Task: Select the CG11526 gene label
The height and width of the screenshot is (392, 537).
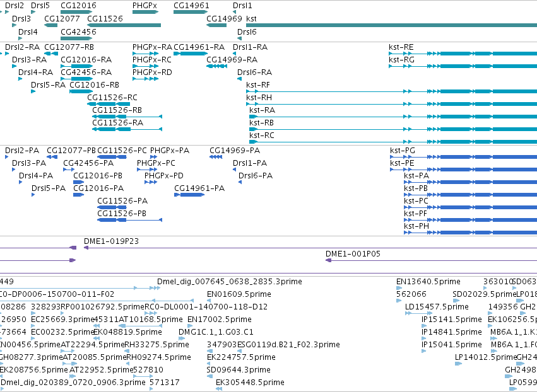Action: pyautogui.click(x=105, y=18)
